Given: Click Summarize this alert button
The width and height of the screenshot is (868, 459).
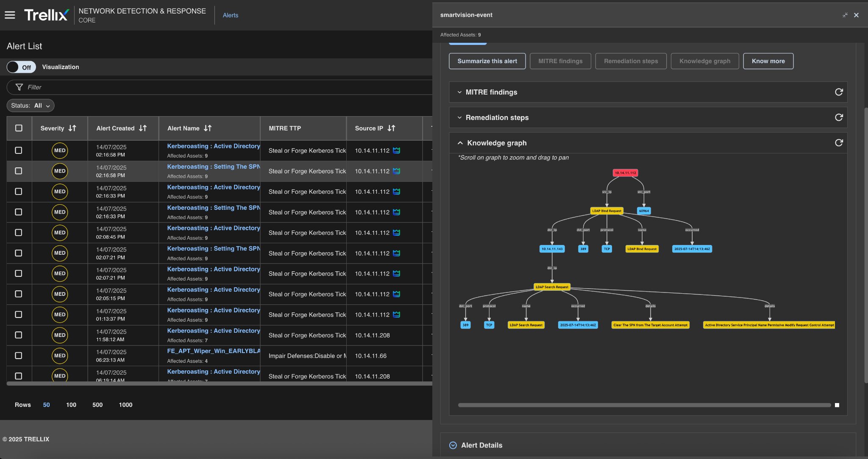Looking at the screenshot, I should click(487, 61).
